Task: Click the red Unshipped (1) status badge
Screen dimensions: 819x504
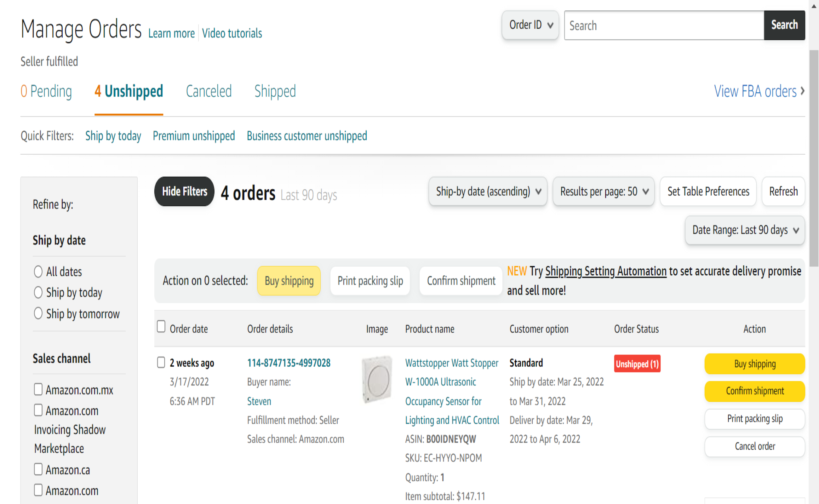Action: (637, 364)
